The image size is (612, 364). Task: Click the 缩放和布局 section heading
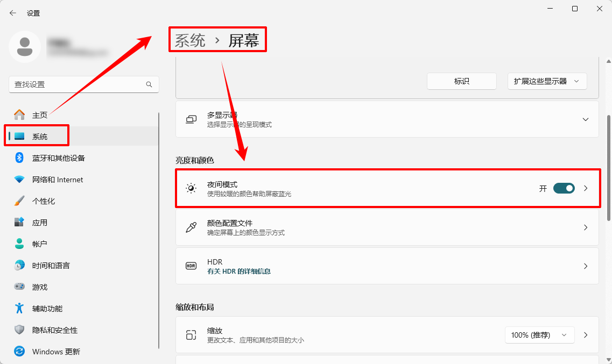[x=195, y=307]
